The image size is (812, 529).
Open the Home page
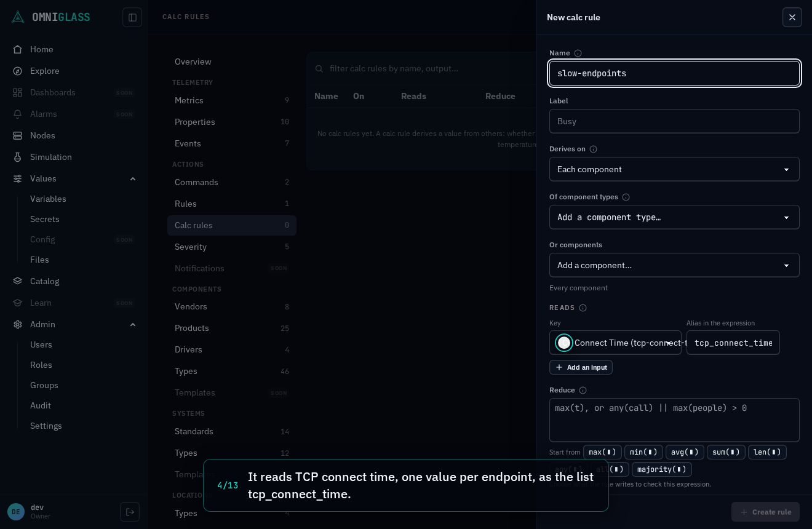(42, 49)
